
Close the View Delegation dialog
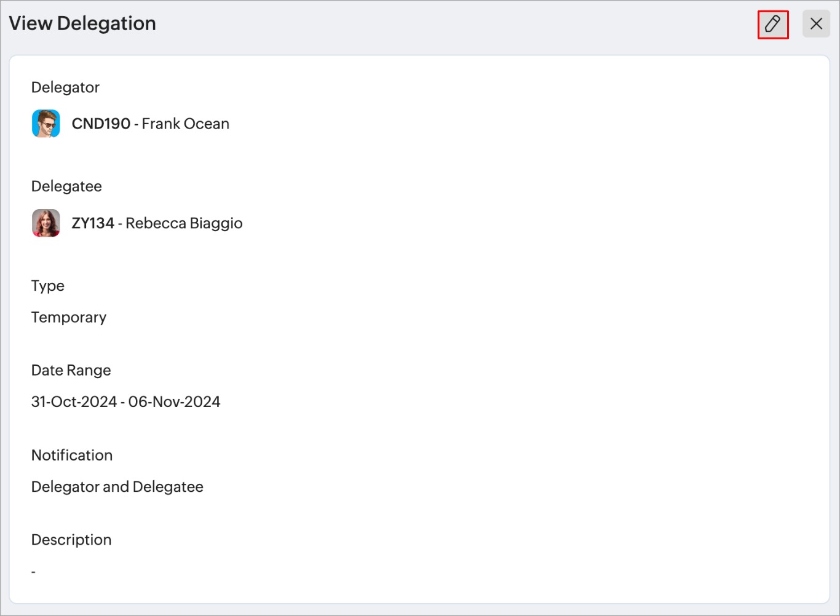point(816,24)
